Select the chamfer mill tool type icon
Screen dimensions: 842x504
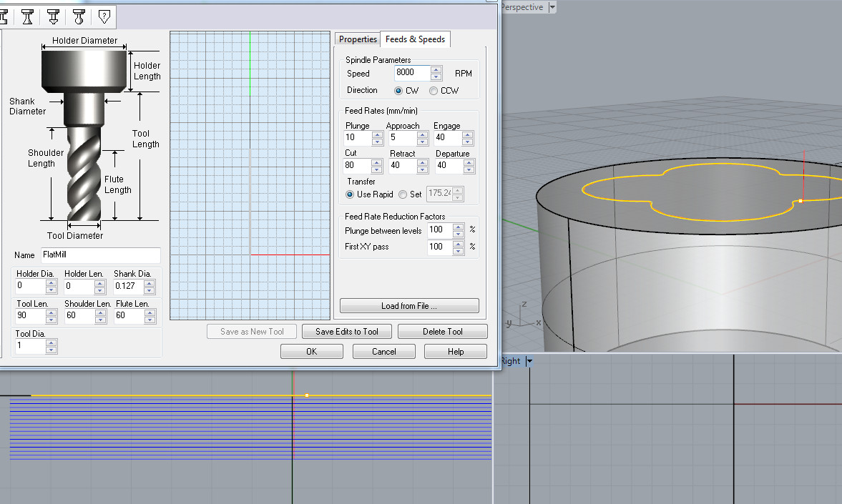[x=52, y=16]
